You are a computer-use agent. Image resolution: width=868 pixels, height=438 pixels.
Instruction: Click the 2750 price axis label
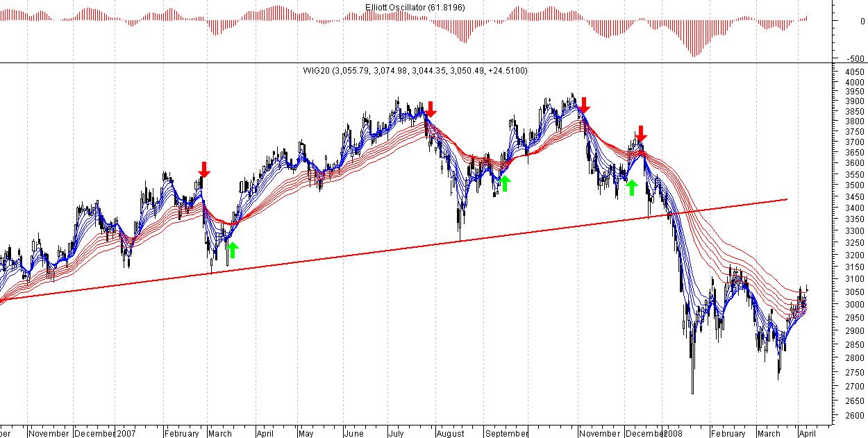click(x=855, y=373)
